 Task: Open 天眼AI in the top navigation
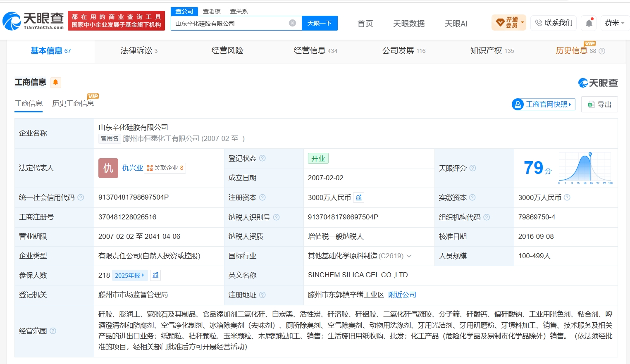click(x=456, y=24)
